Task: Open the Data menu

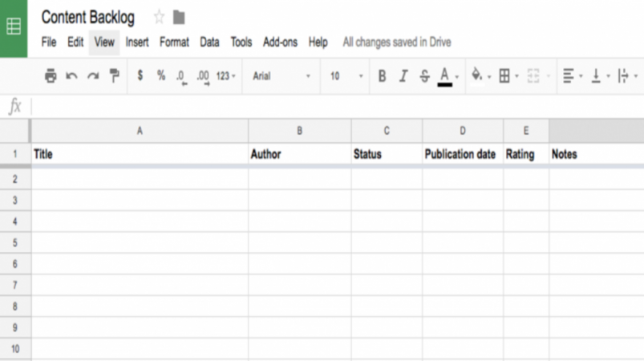Action: click(209, 42)
